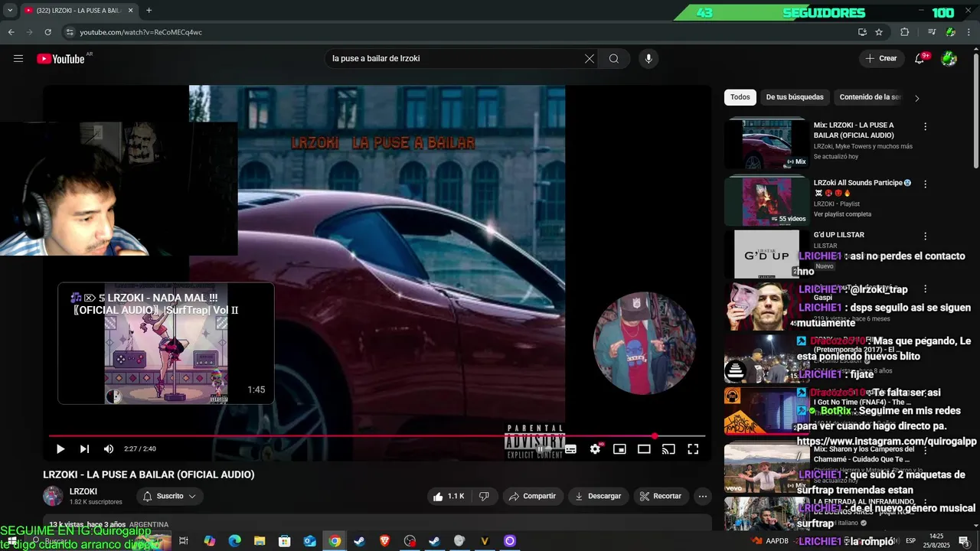Image resolution: width=980 pixels, height=551 pixels.
Task: Open media controls in Chrome toolbar
Action: point(932,32)
